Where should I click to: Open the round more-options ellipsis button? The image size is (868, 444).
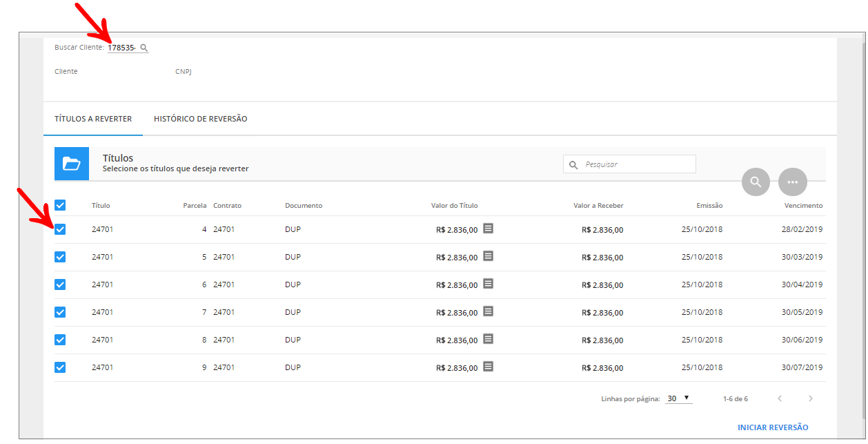click(x=792, y=182)
